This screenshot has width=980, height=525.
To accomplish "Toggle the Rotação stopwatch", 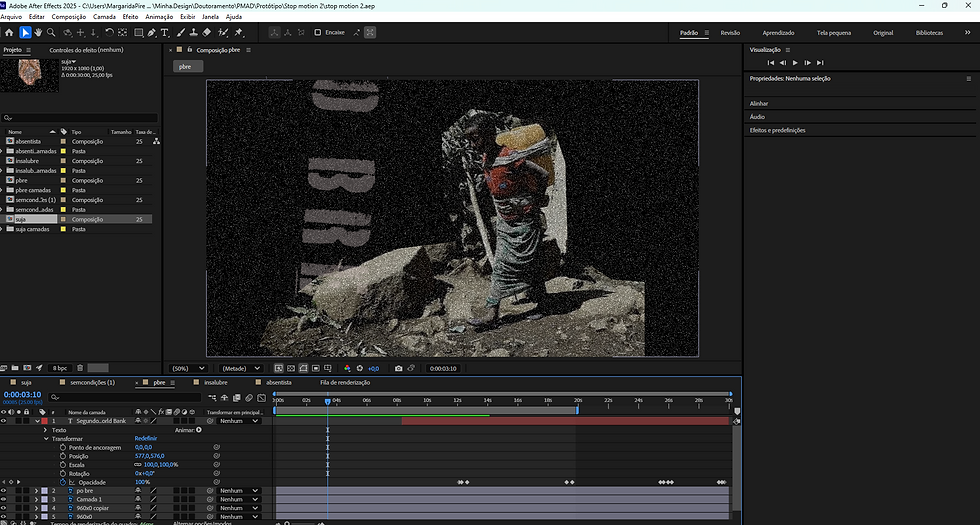I will (x=62, y=474).
